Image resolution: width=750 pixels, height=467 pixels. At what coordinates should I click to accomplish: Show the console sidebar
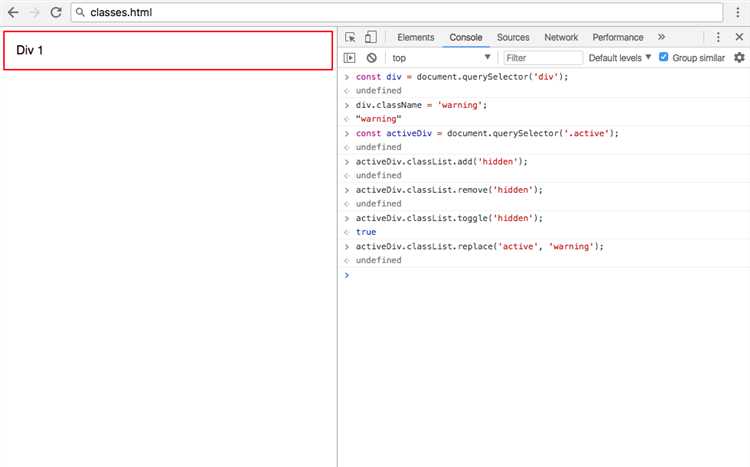[350, 58]
